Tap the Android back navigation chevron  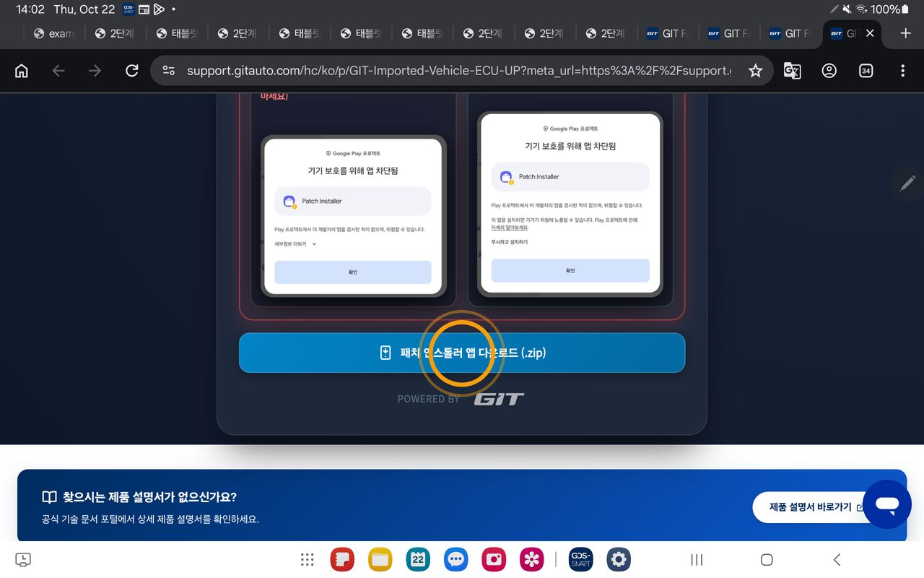[x=837, y=559]
